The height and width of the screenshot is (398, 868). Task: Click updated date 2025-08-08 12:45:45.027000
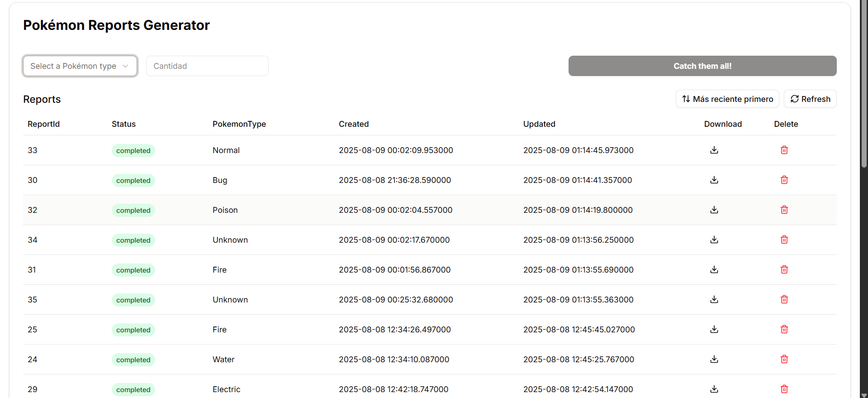tap(579, 330)
